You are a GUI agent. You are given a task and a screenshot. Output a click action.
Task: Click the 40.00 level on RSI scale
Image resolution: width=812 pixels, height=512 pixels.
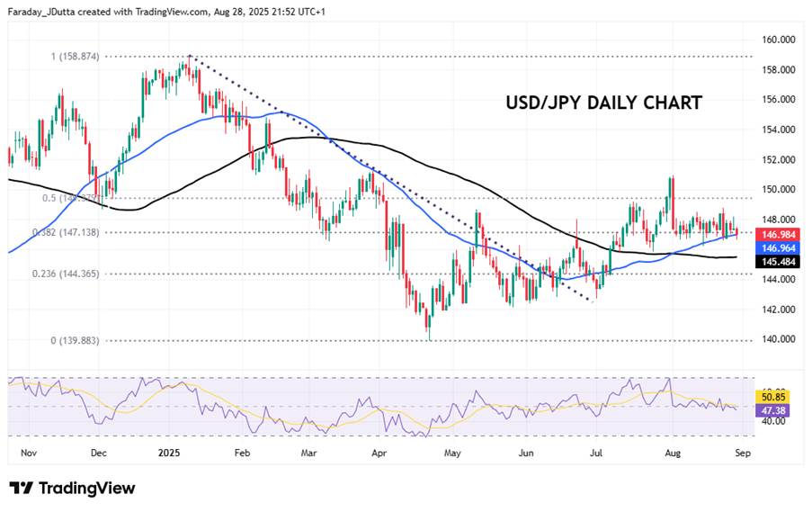tap(774, 420)
